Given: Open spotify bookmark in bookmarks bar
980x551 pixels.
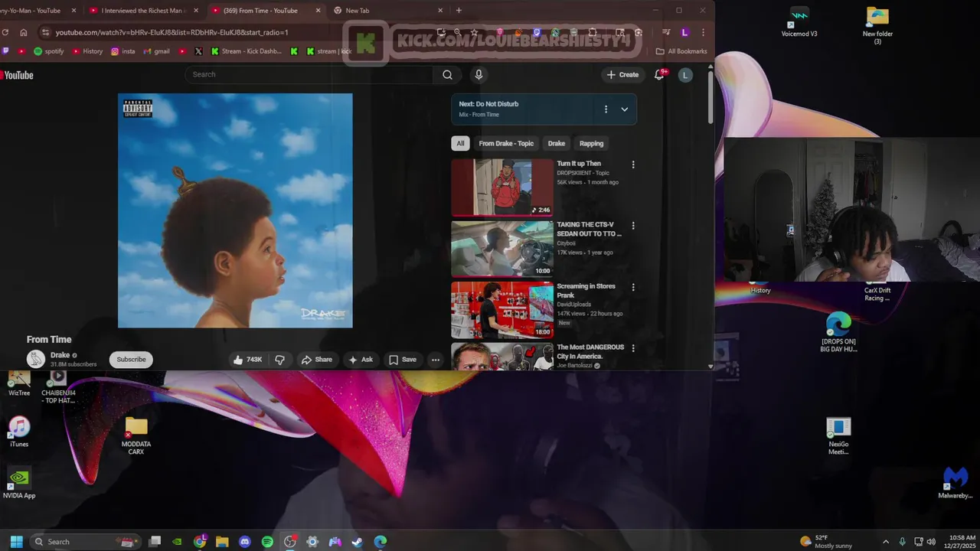Looking at the screenshot, I should point(48,51).
